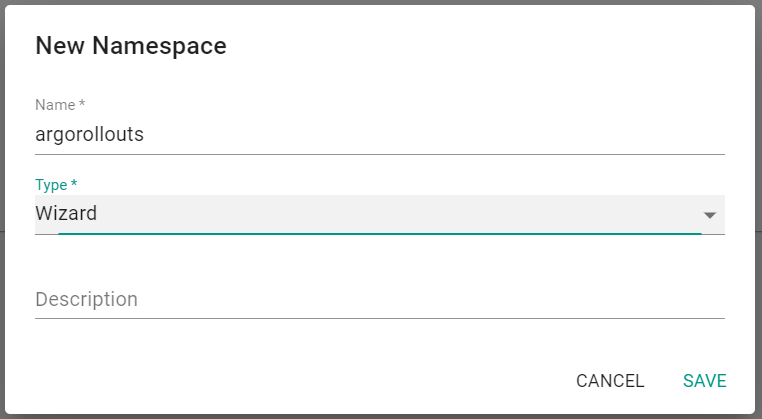Screen dimensions: 762x419
Task: Focus the Description input field
Action: pos(380,299)
